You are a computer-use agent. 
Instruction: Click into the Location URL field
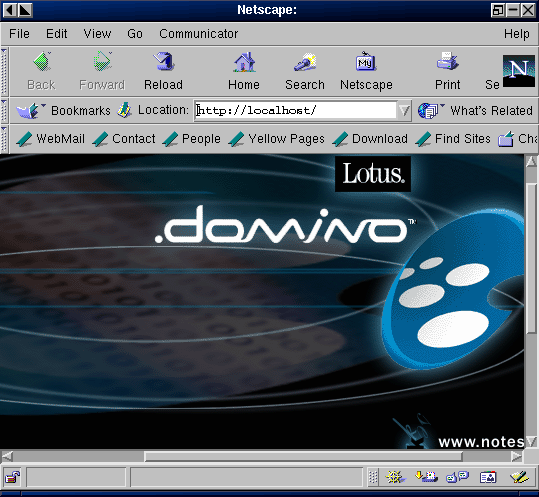[296, 111]
